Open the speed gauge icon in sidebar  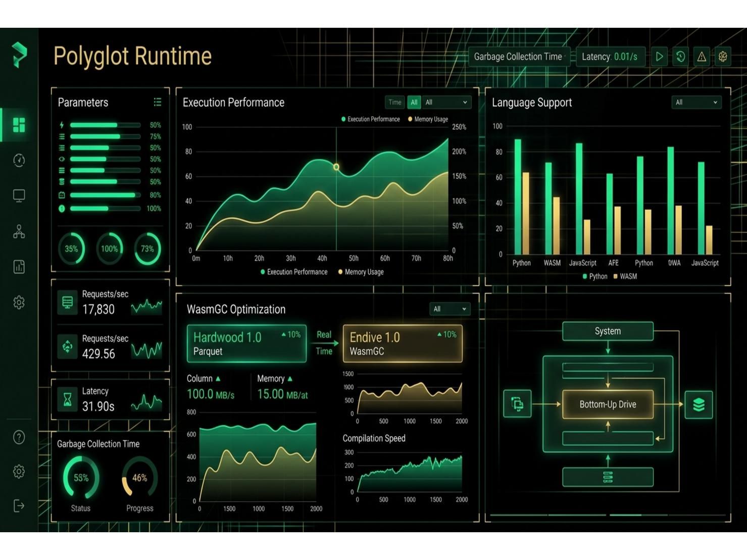click(19, 160)
